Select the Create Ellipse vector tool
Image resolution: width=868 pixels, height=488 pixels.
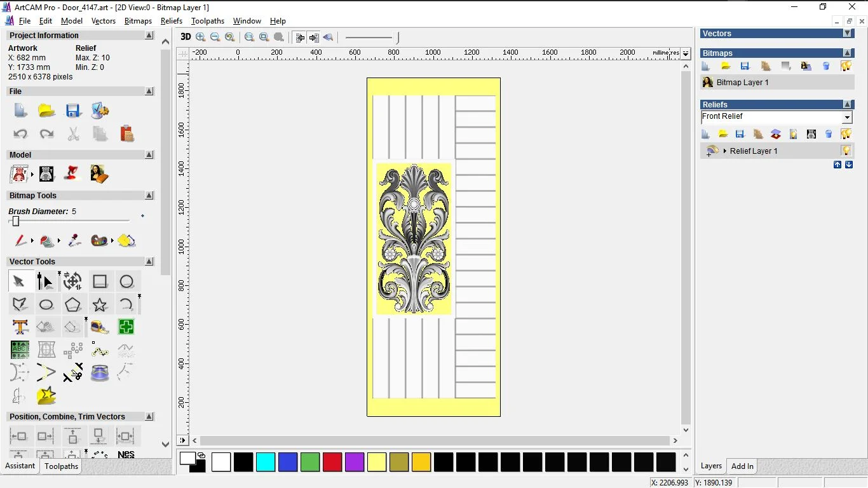coord(46,305)
